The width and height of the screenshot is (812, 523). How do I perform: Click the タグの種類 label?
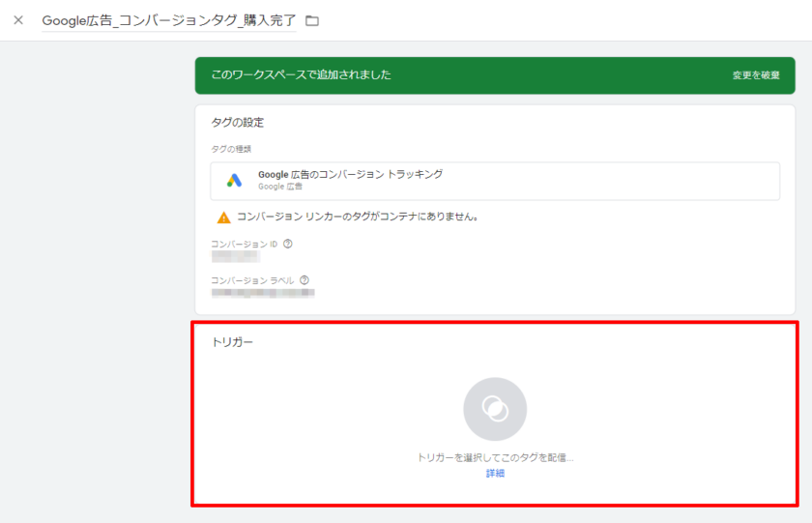(x=231, y=149)
